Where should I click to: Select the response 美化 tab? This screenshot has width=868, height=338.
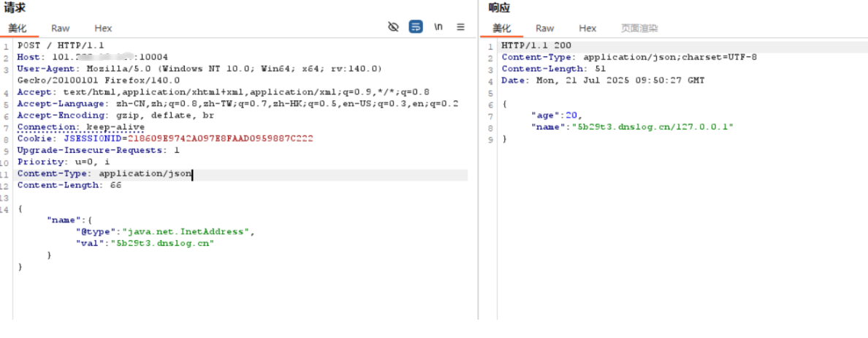(502, 29)
